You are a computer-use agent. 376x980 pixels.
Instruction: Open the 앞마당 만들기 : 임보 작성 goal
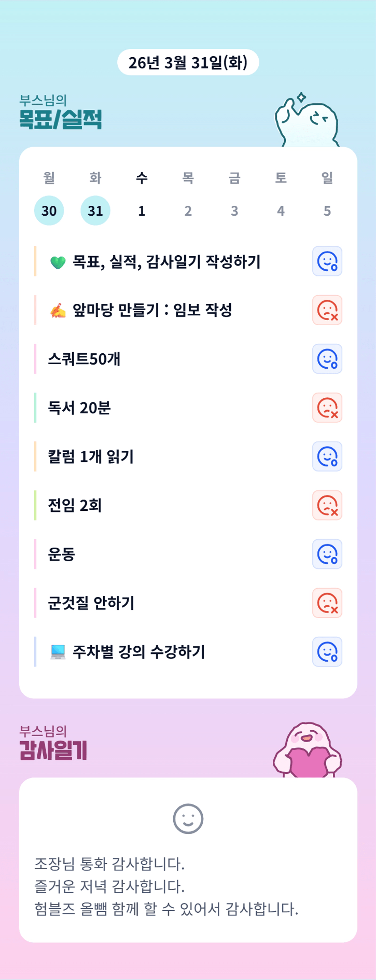(152, 311)
